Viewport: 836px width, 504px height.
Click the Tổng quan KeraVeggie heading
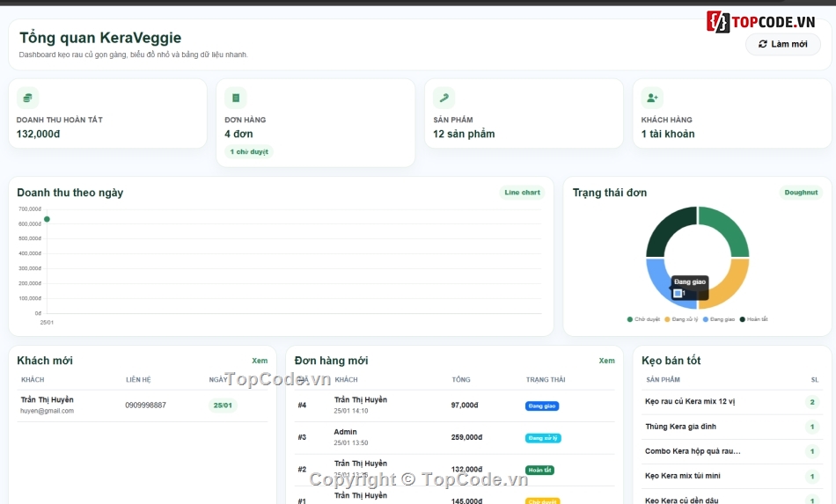click(100, 38)
